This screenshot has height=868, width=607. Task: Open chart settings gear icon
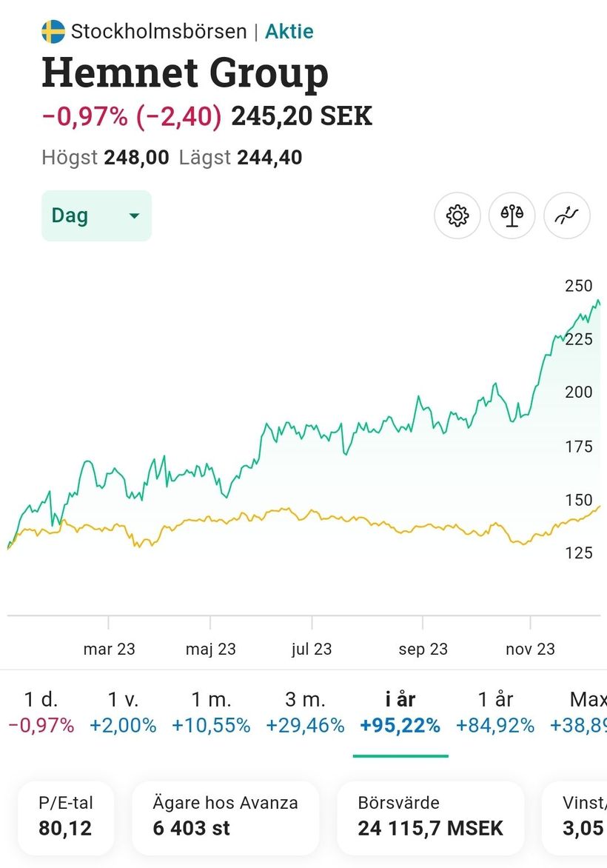457,216
